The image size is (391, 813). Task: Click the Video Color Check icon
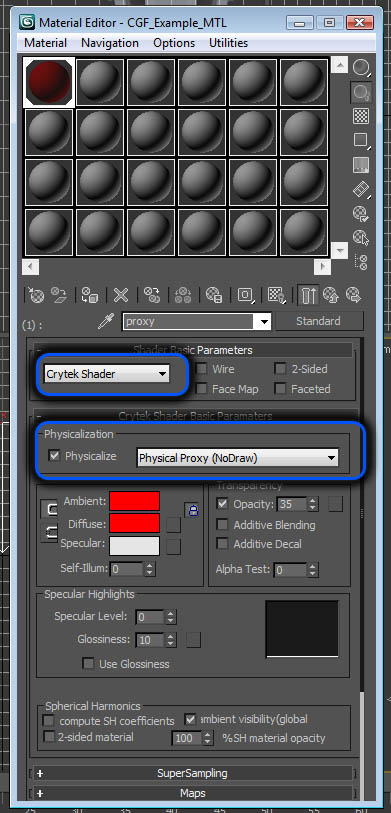click(x=361, y=165)
